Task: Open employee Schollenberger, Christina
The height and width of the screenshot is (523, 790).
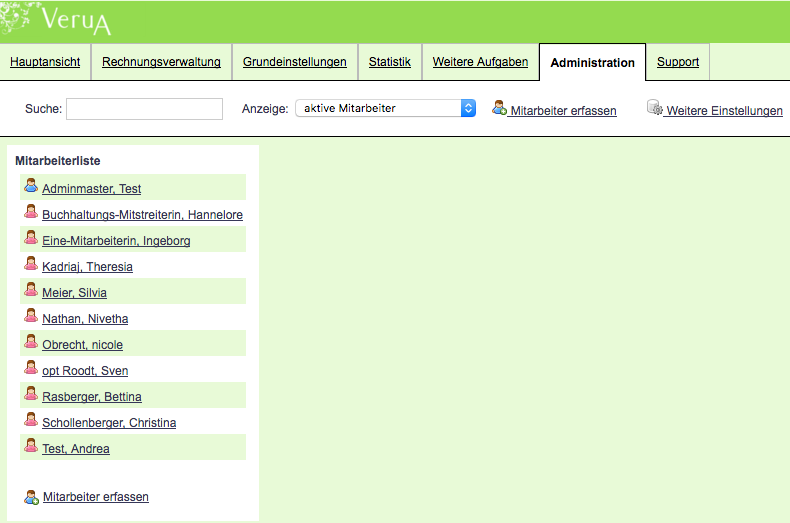Action: coord(109,423)
